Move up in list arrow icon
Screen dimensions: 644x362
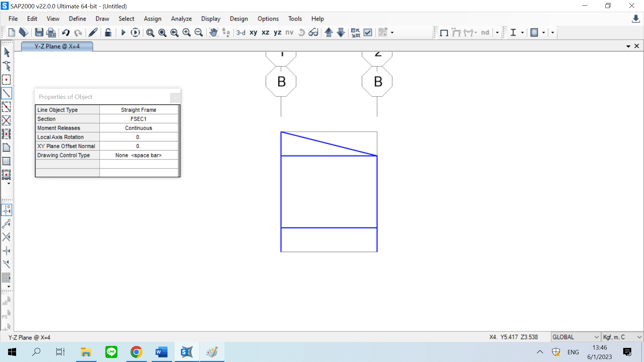[x=329, y=33]
